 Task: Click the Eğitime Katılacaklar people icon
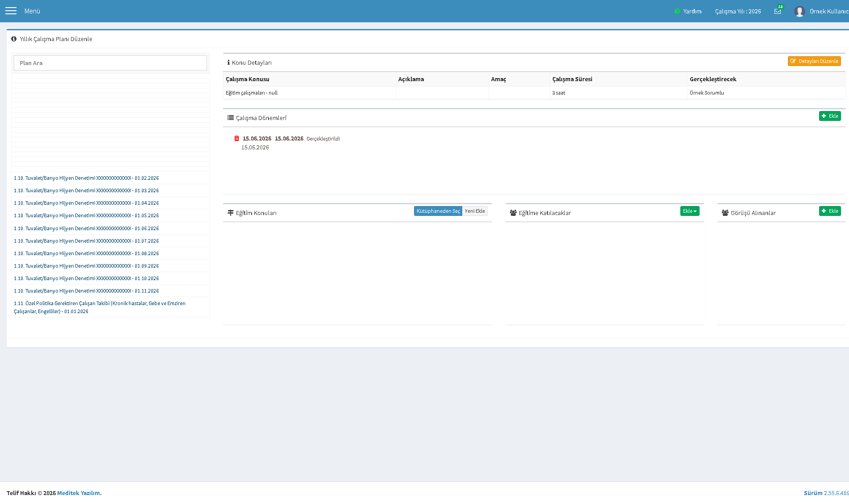[513, 213]
